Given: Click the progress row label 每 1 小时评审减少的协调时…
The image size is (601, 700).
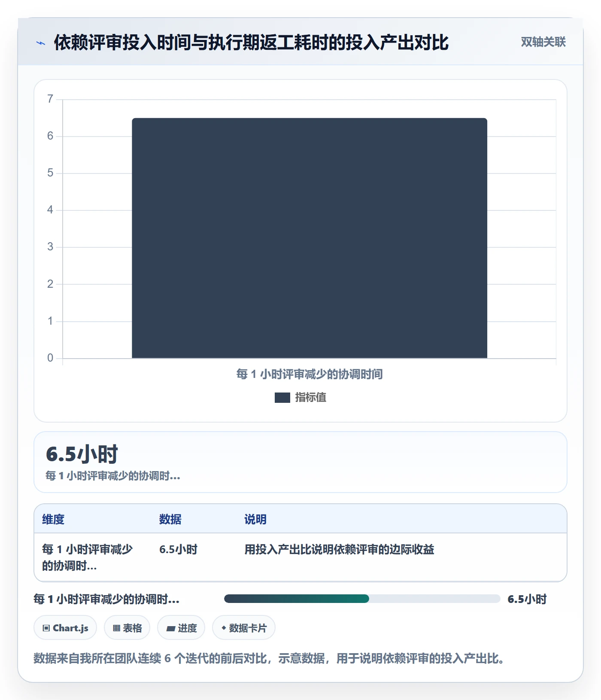Looking at the screenshot, I should [x=106, y=599].
